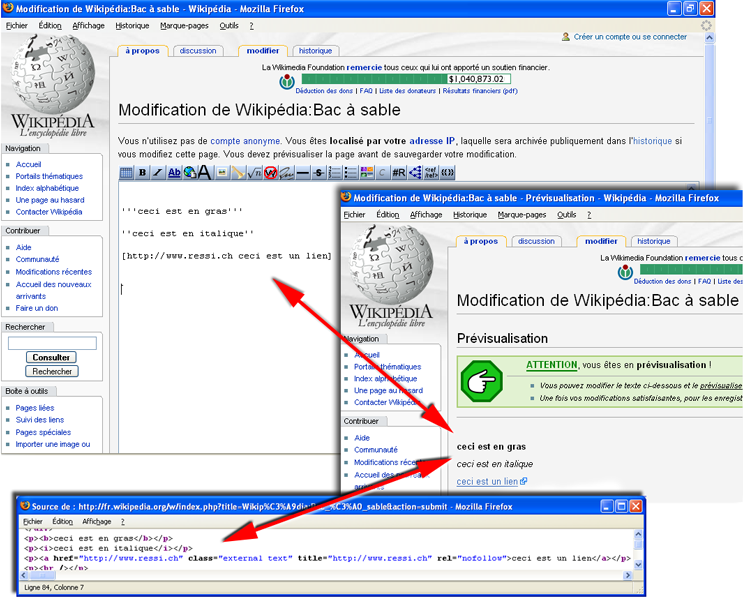Insert a horizontal line from the toolbar
This screenshot has height=600, width=743.
(x=303, y=173)
